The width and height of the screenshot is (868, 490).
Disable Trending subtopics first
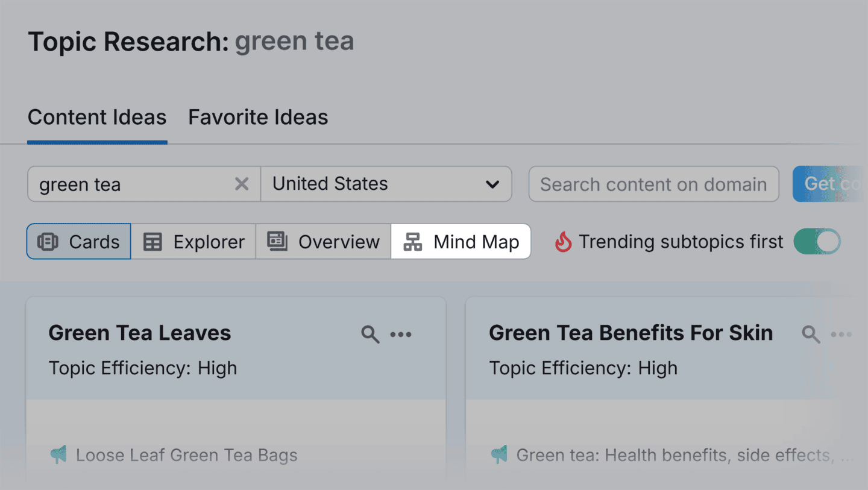(x=817, y=241)
